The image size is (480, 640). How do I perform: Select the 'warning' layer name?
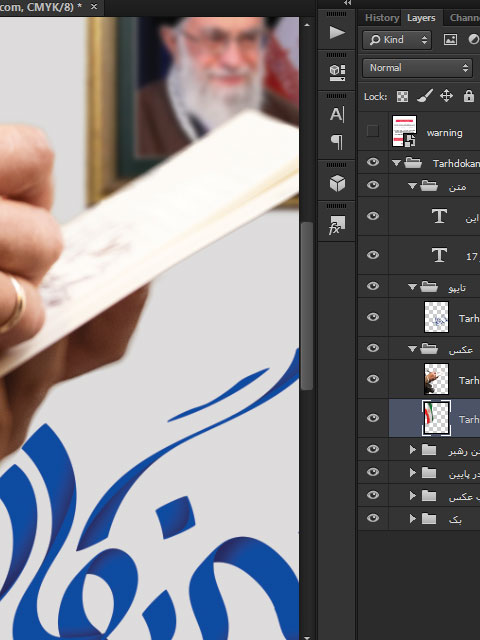[444, 133]
